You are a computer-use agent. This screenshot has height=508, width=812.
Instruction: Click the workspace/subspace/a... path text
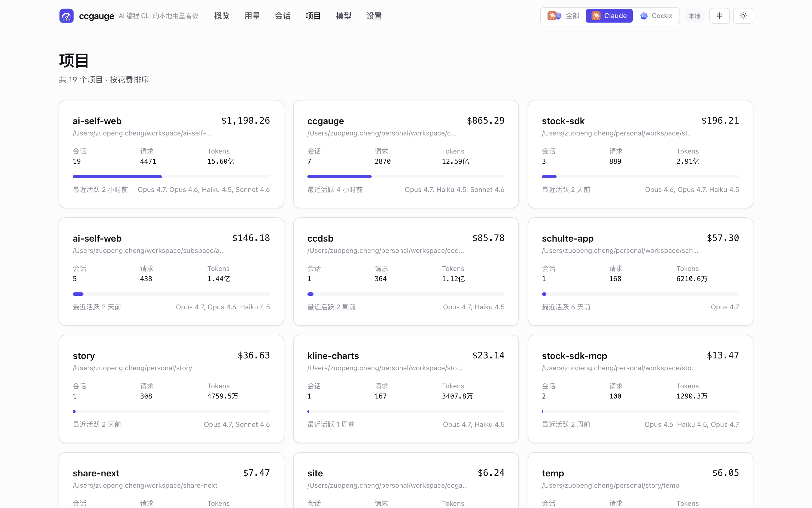[x=149, y=251]
